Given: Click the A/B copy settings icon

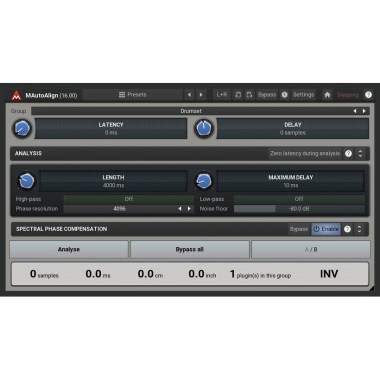Looking at the screenshot, I should pyautogui.click(x=249, y=95).
